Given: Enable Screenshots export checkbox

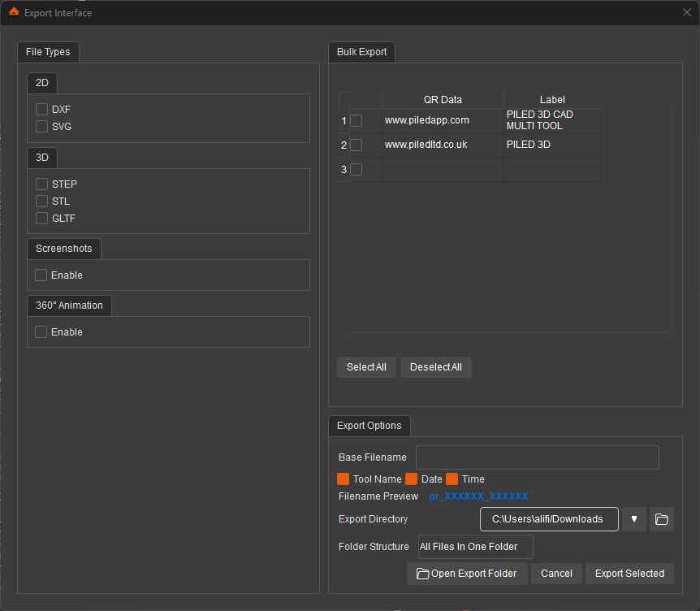Looking at the screenshot, I should 41,275.
